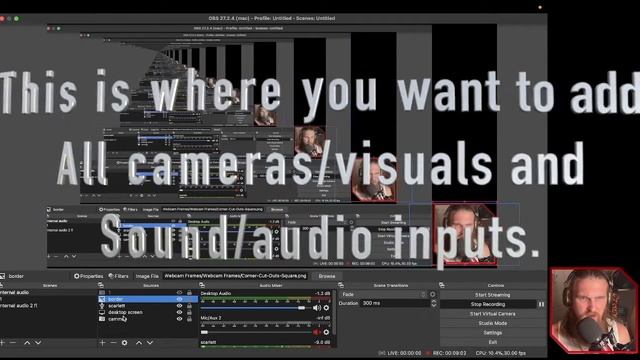Remove selected source with minus icon
The image size is (640, 360).
click(113, 343)
